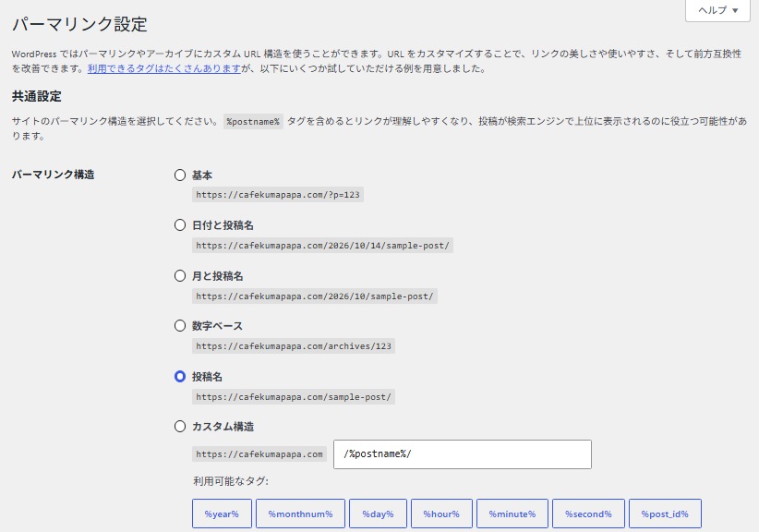Select the 日付と投稿名 radio button
Viewport: 759px width, 532px height.
pyautogui.click(x=180, y=225)
